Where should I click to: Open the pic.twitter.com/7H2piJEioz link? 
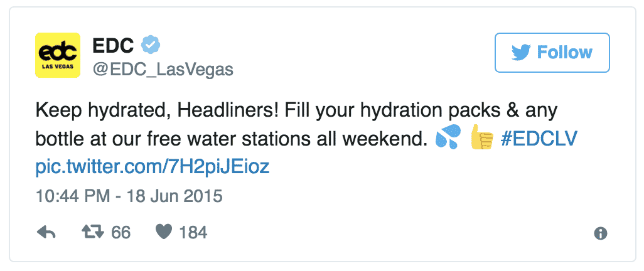click(153, 167)
